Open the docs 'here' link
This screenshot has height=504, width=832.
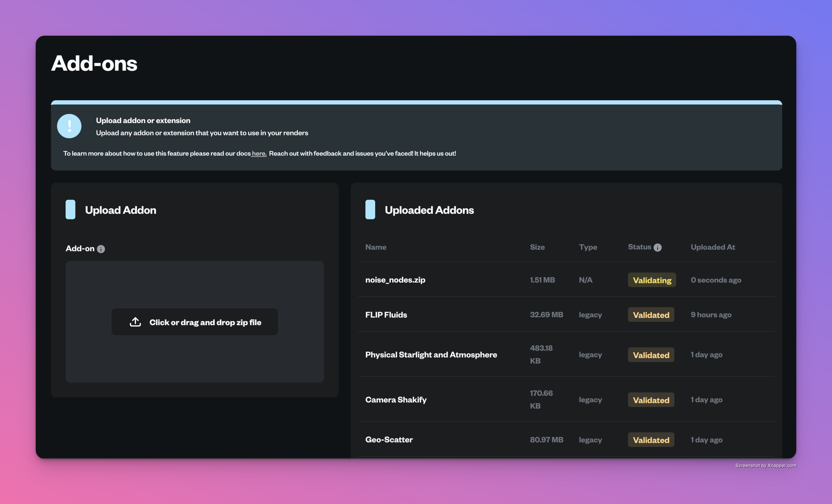click(259, 153)
